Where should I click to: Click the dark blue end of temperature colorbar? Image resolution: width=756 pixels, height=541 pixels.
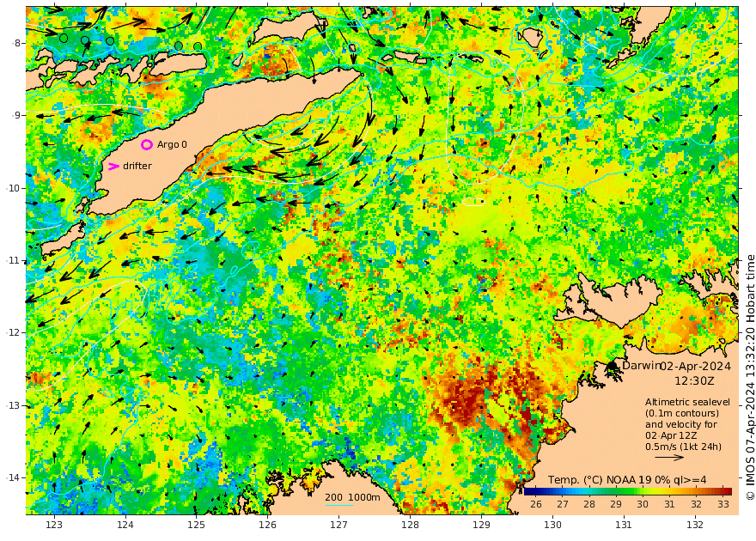528,491
